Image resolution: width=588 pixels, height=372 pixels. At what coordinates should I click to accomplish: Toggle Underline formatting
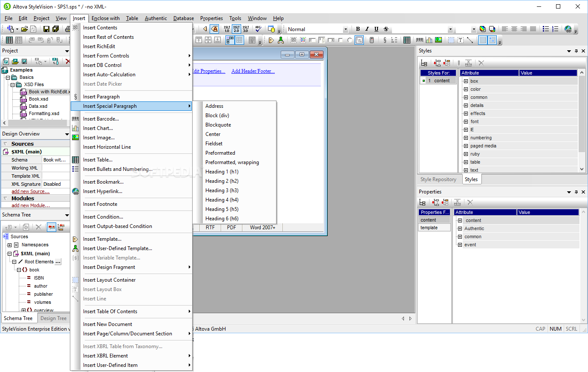pyautogui.click(x=376, y=29)
